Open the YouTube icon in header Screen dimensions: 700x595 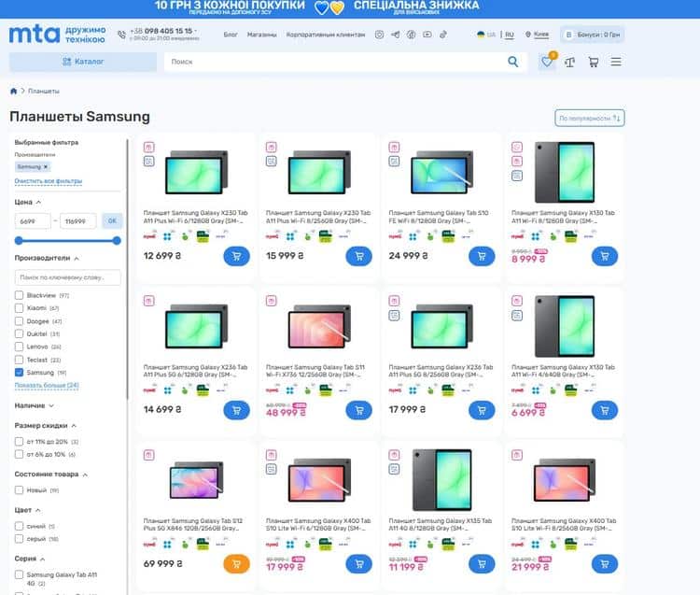coord(427,35)
